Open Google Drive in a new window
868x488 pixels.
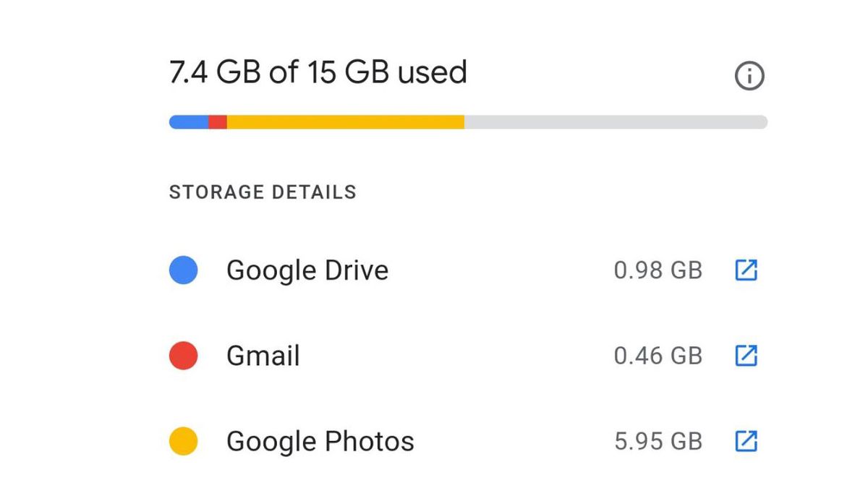click(746, 270)
